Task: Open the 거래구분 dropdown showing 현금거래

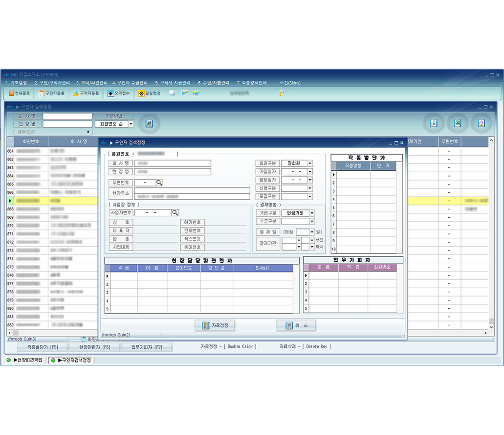Action: pyautogui.click(x=312, y=213)
